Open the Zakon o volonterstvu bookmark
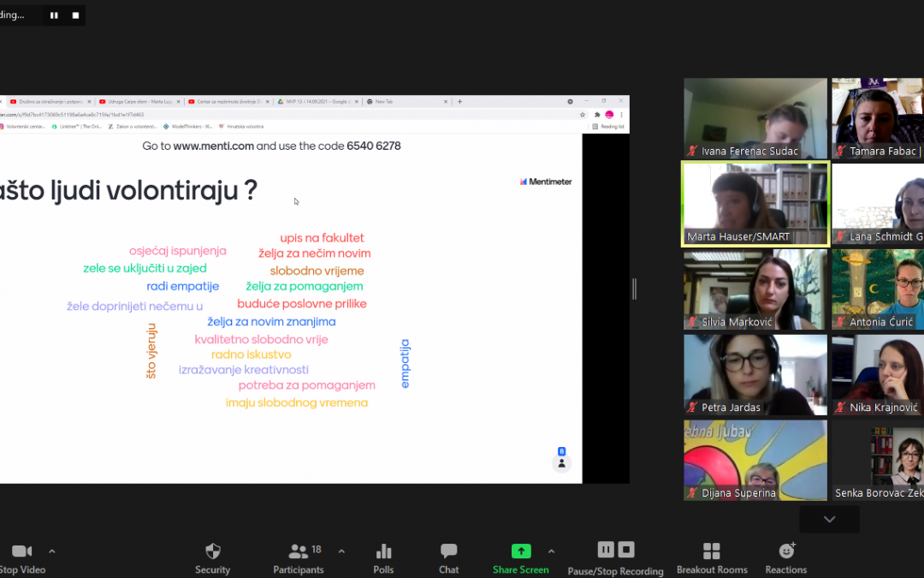 pos(133,126)
